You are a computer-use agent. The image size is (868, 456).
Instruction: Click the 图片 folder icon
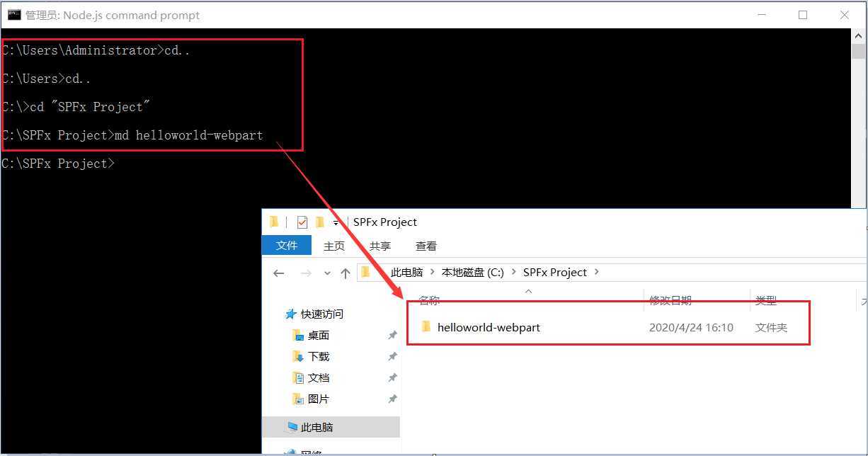[298, 399]
